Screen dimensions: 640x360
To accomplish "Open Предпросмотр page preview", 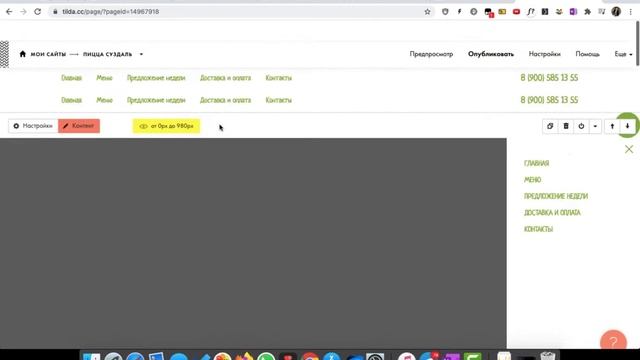I will click(x=431, y=54).
